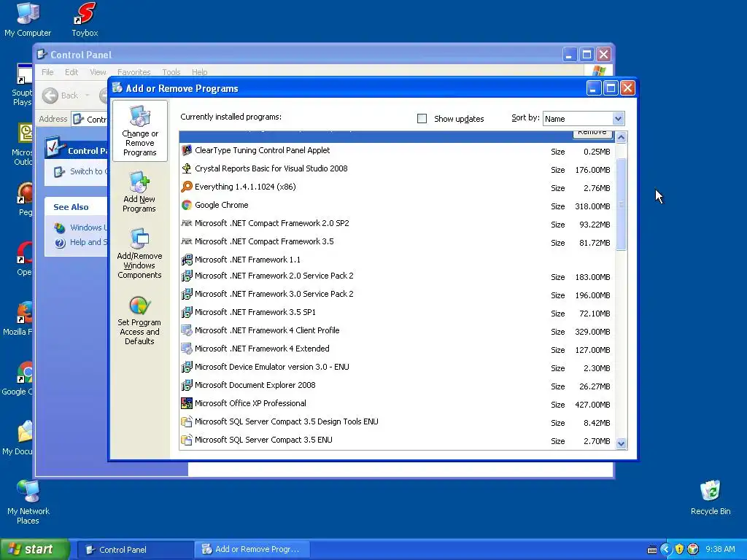Click the Google Chrome program icon in list
The width and height of the screenshot is (747, 560).
click(187, 205)
